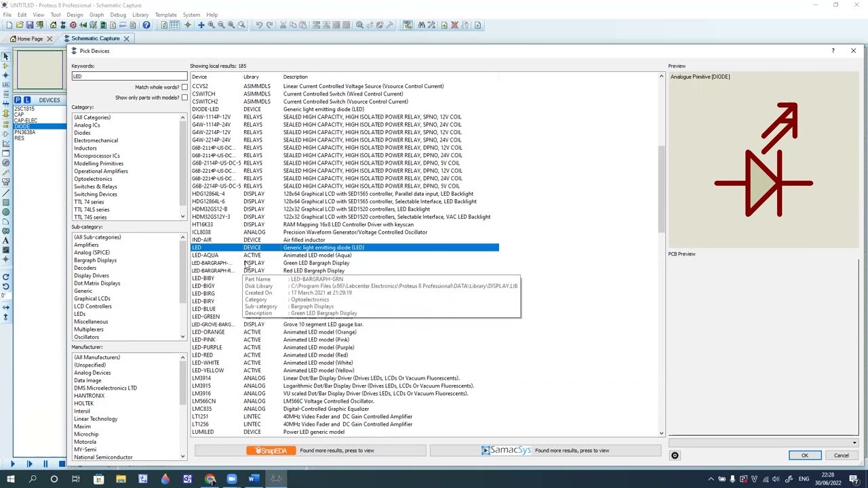Click the Redo arrow toolbar icon
The height and width of the screenshot is (488, 868).
click(269, 25)
